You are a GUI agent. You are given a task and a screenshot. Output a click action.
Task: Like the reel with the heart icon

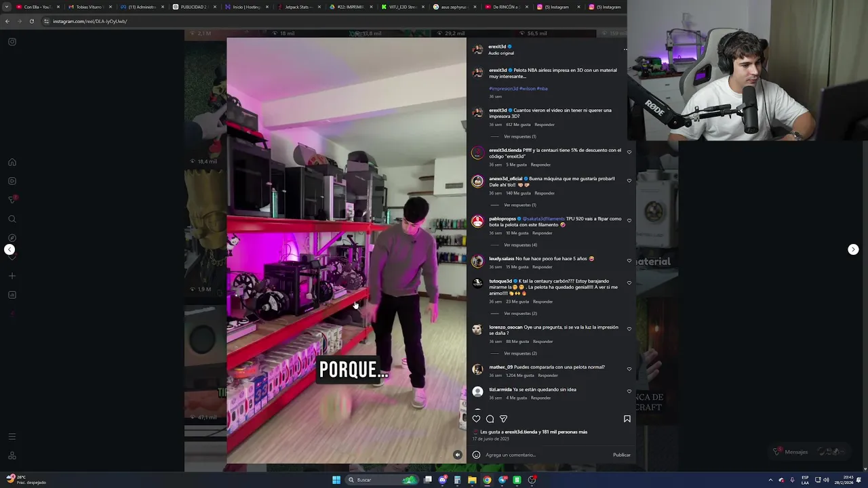476,419
